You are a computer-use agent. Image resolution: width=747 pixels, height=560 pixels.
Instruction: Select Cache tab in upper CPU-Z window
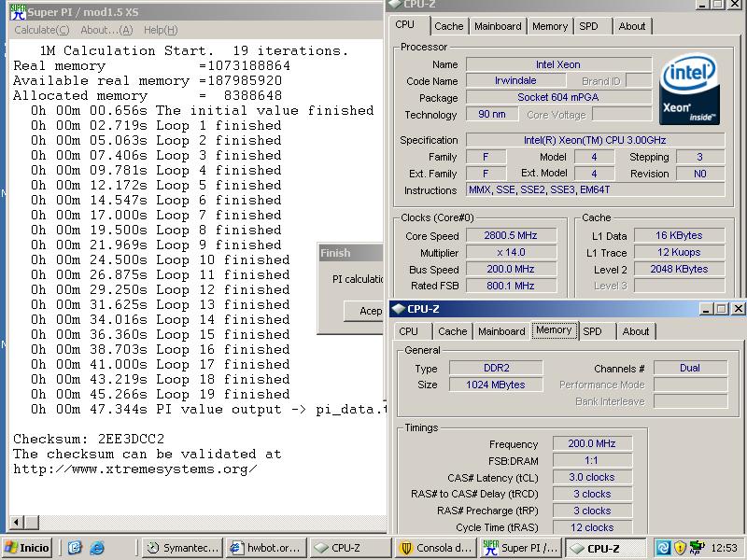[449, 26]
